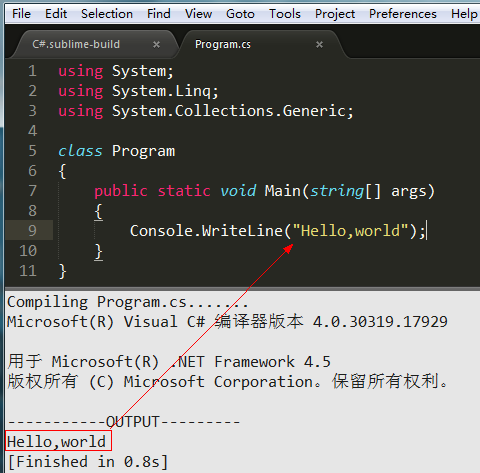Open the Preferences menu
The height and width of the screenshot is (473, 480).
pyautogui.click(x=403, y=14)
